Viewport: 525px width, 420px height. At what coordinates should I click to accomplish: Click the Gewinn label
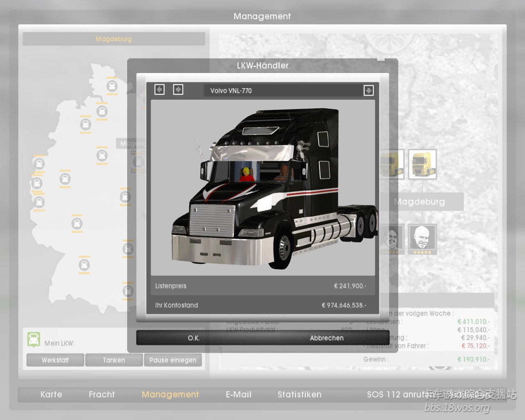pos(376,359)
